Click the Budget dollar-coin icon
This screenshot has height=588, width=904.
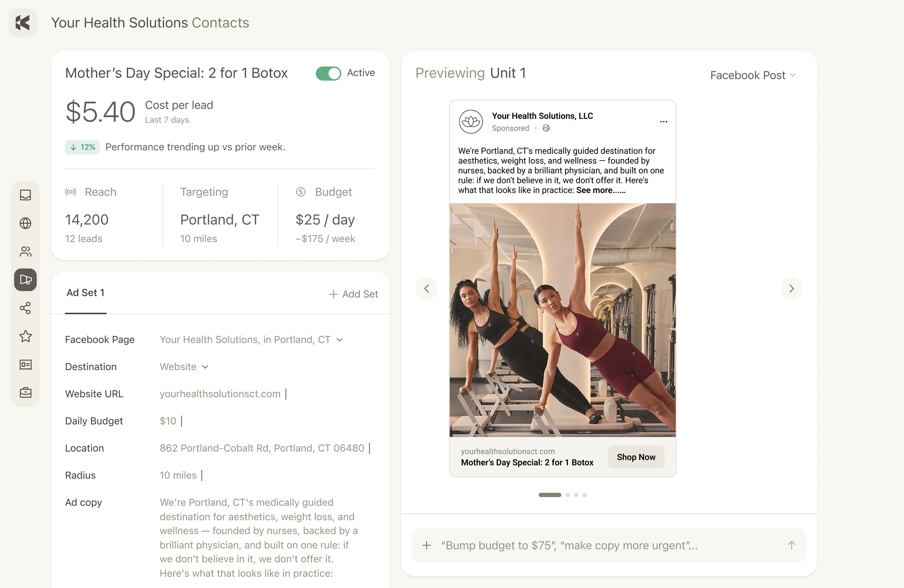pyautogui.click(x=301, y=192)
